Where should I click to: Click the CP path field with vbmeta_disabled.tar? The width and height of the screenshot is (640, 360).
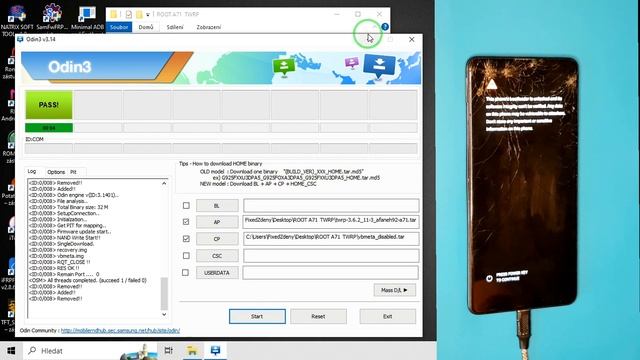[331, 238]
